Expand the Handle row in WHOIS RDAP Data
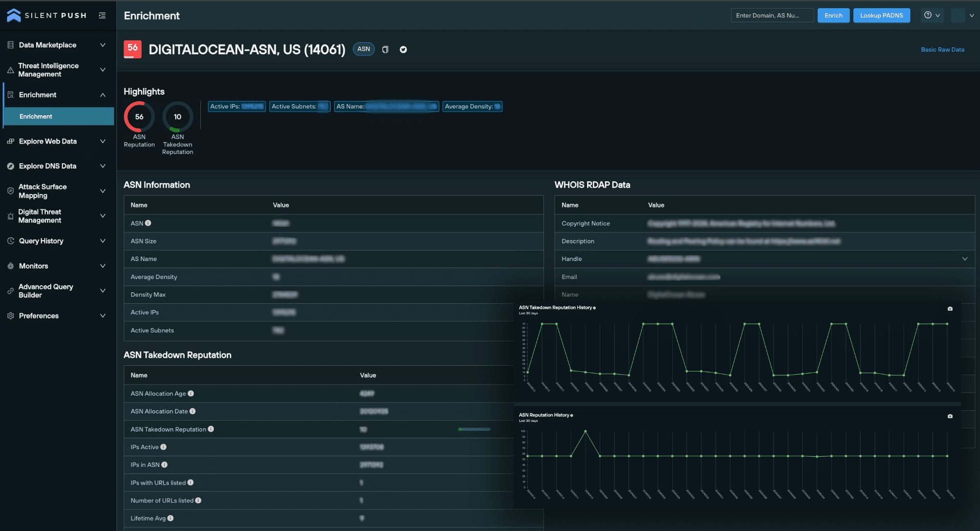Viewport: 980px width, 531px height. point(965,259)
